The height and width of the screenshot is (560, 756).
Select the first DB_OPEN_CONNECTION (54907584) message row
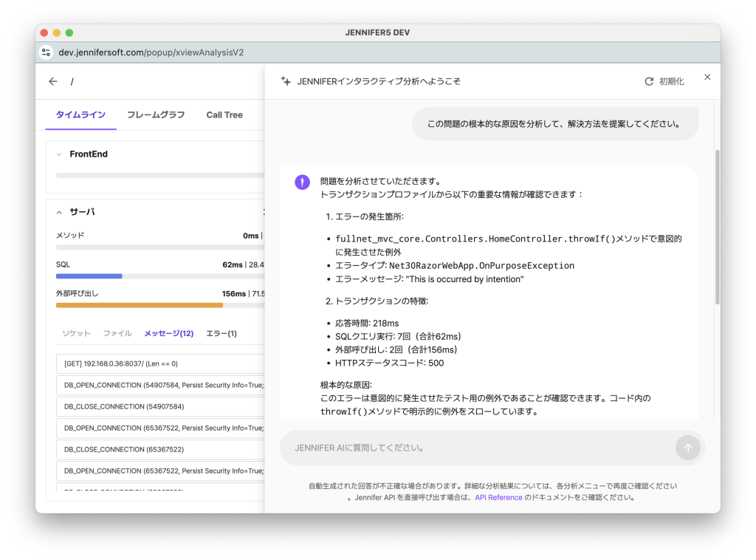pos(162,385)
